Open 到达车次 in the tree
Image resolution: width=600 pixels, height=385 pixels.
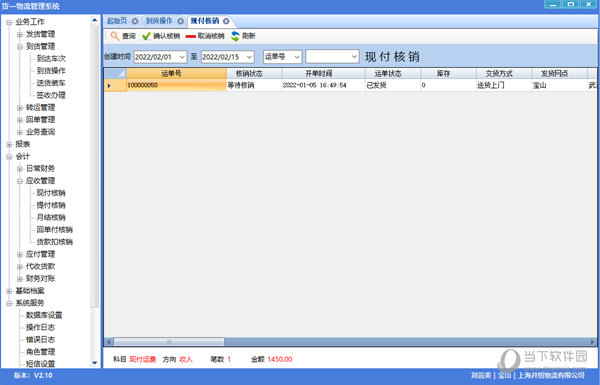click(x=51, y=59)
